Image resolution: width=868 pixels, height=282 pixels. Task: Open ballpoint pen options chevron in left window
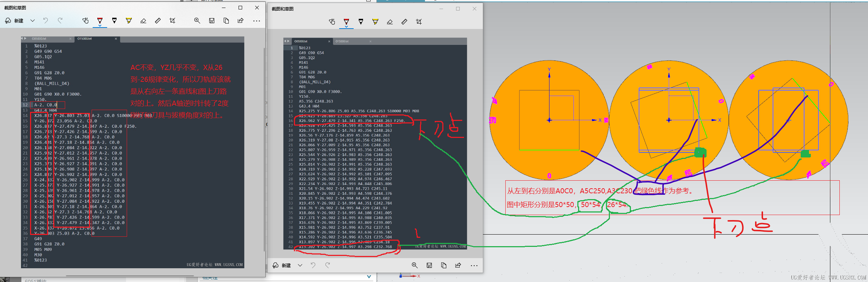click(x=100, y=26)
